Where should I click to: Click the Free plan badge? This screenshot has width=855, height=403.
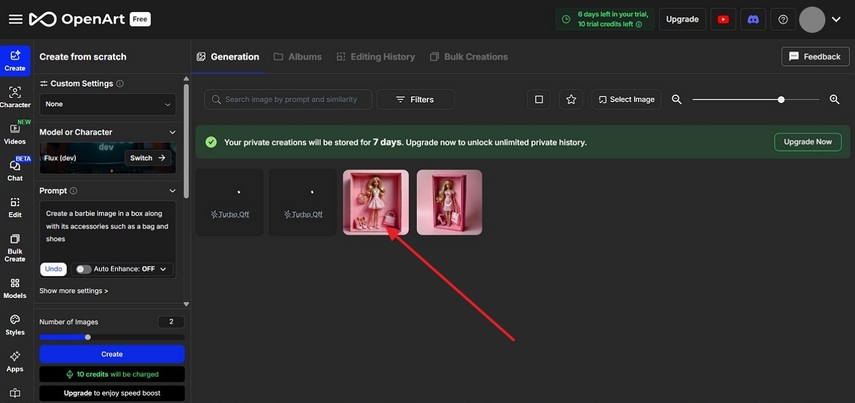[140, 19]
